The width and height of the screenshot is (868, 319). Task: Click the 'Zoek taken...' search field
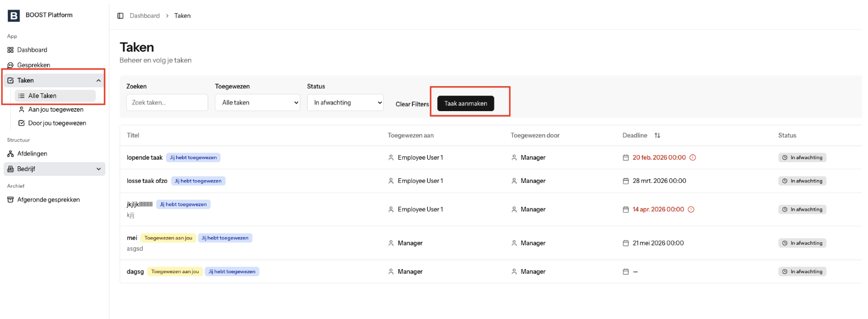tap(167, 102)
